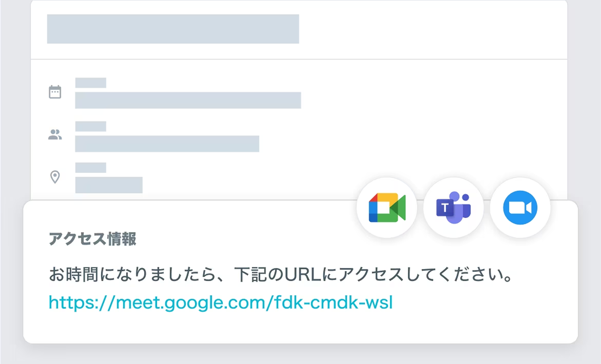Click the small label placeholder beside people icon
The width and height of the screenshot is (601, 364).
(x=91, y=126)
